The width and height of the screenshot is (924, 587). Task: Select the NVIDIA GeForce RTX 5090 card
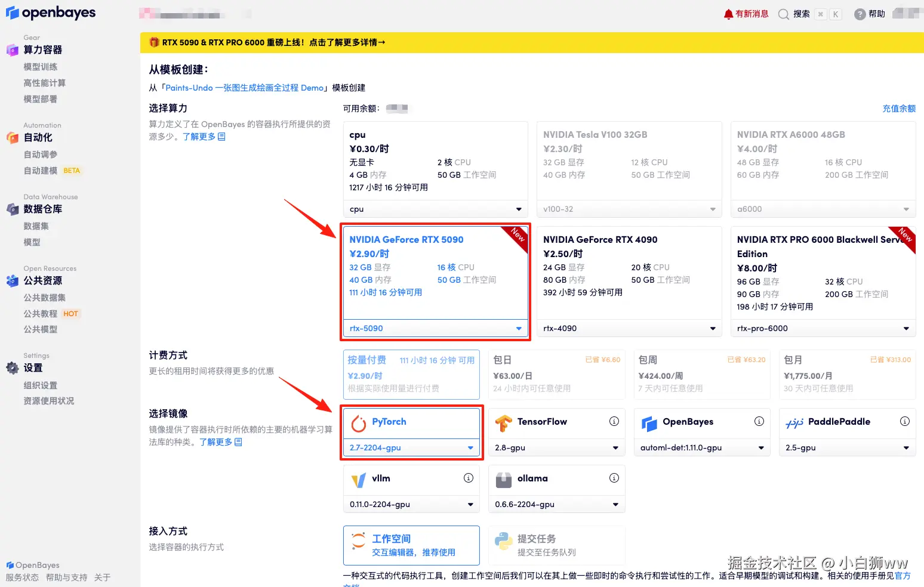[436, 273]
